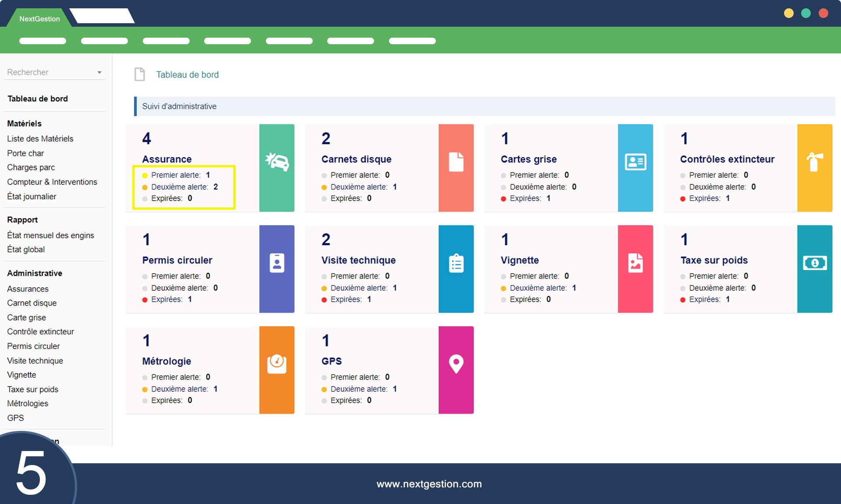
Task: Click the Vignette image file icon
Action: 635,263
